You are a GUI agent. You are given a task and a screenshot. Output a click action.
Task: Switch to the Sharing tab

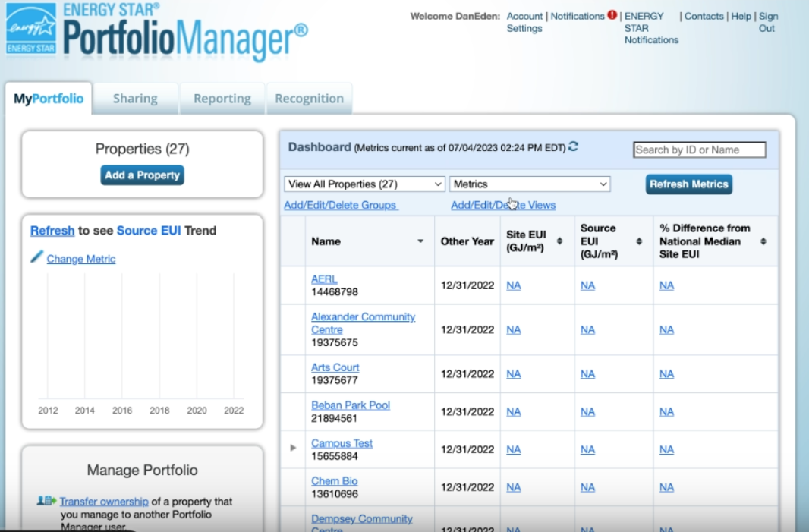click(135, 99)
